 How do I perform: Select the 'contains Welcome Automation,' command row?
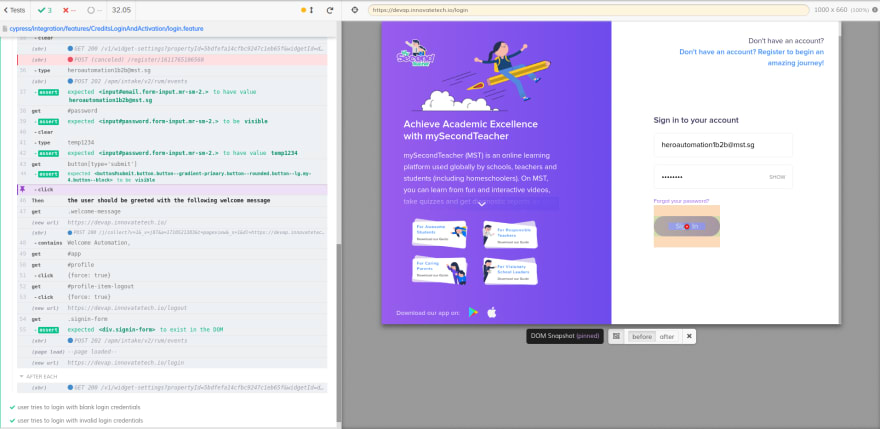[x=172, y=243]
